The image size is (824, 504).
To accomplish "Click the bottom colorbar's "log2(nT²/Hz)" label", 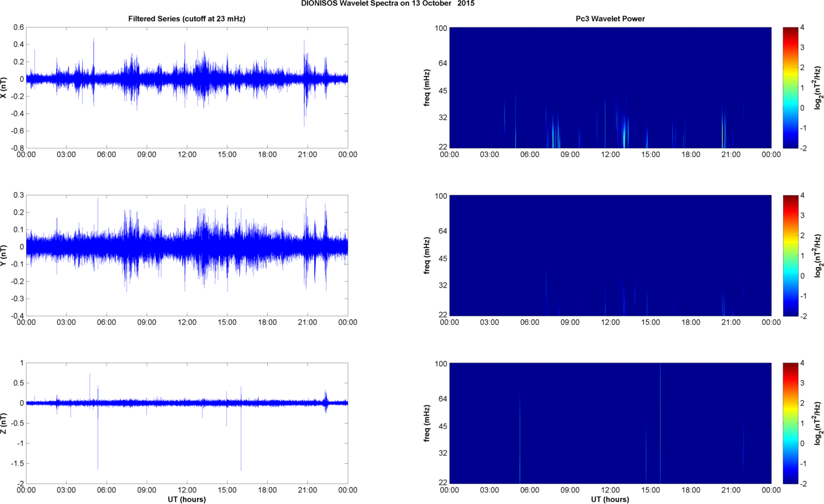I will tap(819, 423).
